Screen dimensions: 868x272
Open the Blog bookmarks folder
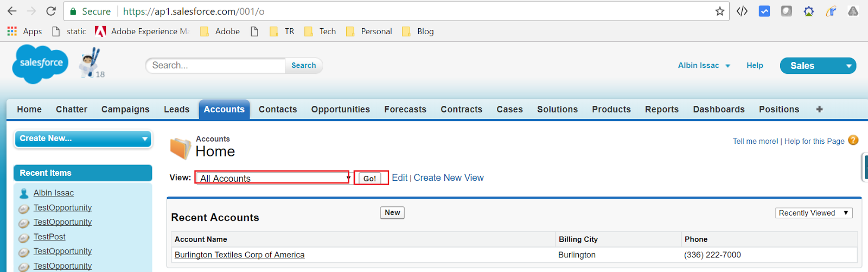tap(418, 31)
